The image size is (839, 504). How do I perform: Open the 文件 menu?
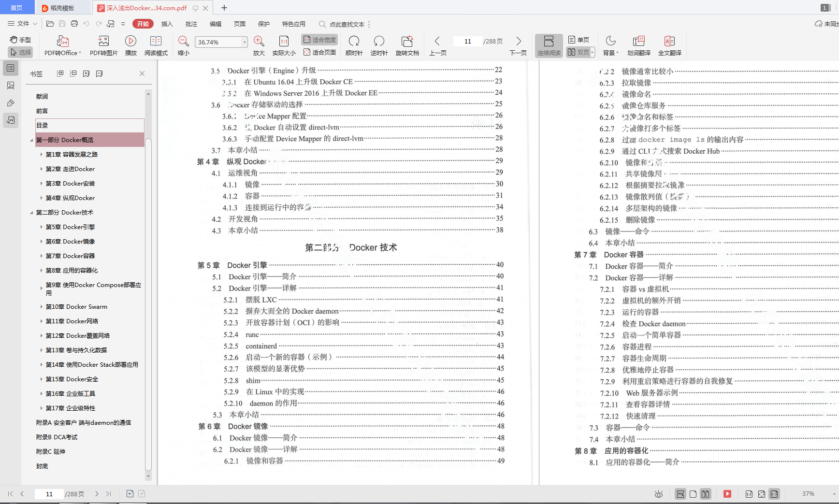click(x=22, y=24)
